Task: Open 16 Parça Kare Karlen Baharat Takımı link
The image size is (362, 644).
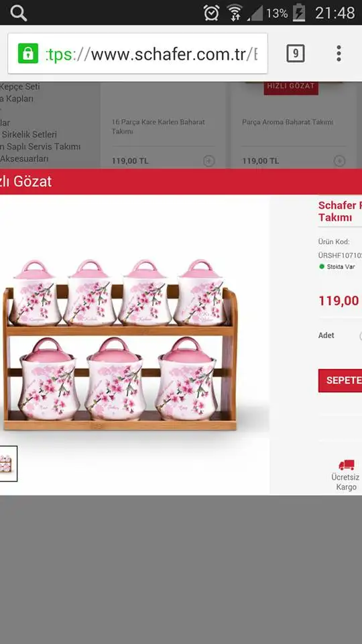Action: 158,127
